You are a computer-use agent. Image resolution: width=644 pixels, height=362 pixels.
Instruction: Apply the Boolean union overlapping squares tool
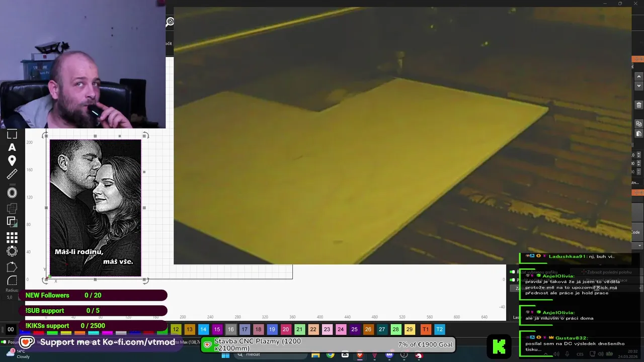click(12, 208)
